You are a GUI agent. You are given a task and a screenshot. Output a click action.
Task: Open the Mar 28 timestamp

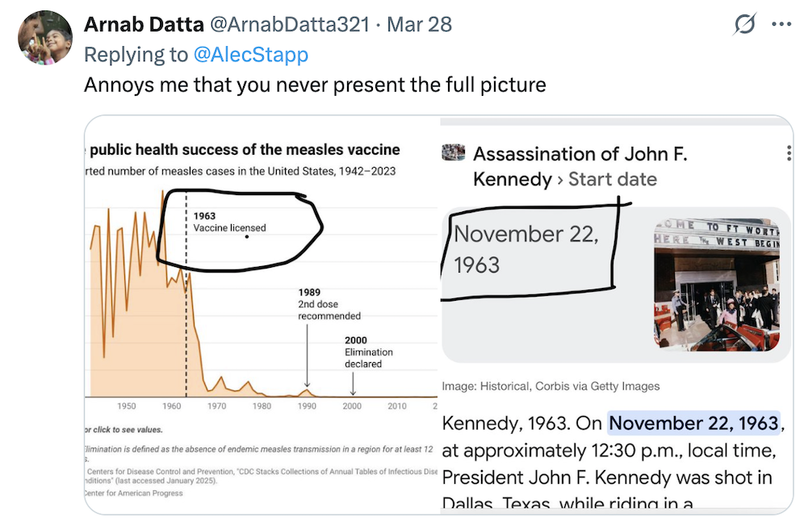tap(419, 24)
